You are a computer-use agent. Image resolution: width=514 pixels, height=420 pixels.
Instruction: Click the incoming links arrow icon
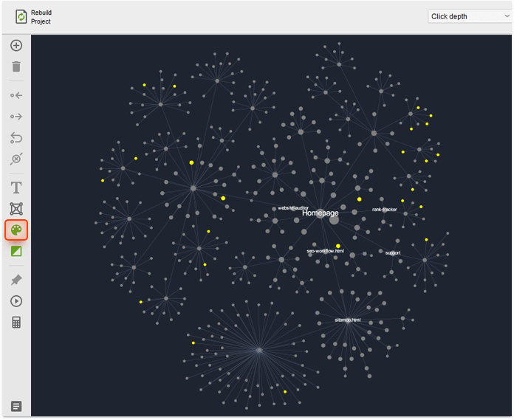point(16,95)
